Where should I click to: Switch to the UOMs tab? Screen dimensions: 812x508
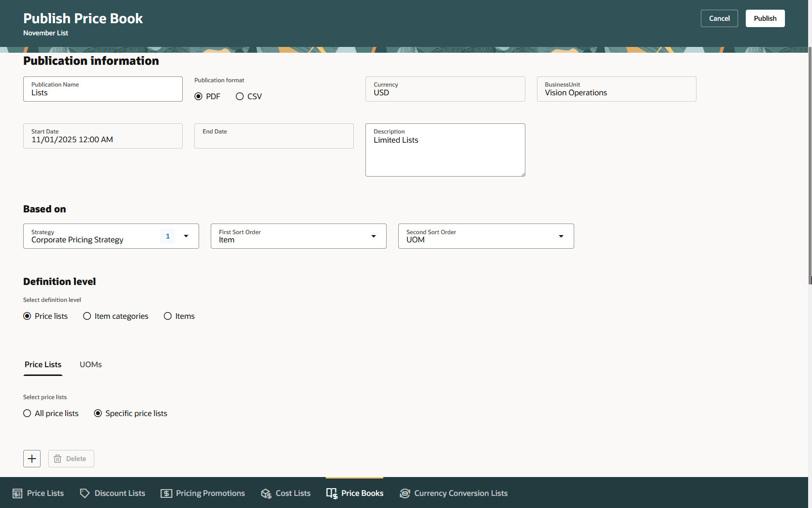(91, 365)
